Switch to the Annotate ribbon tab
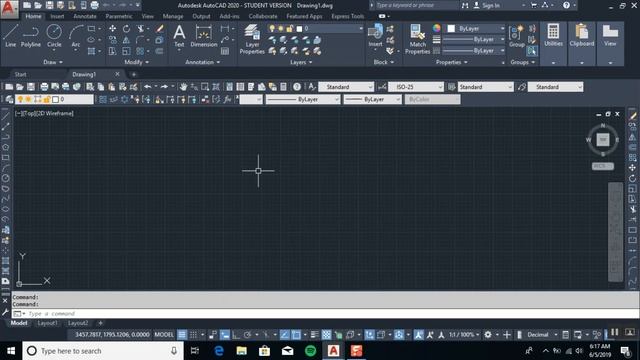The width and height of the screenshot is (640, 360). [85, 16]
